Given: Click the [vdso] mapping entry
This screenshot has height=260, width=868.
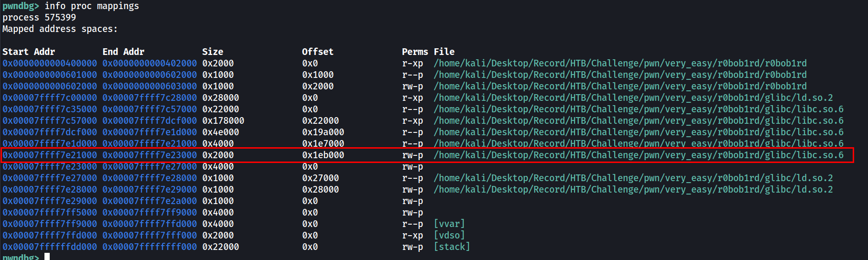Looking at the screenshot, I should [x=449, y=236].
